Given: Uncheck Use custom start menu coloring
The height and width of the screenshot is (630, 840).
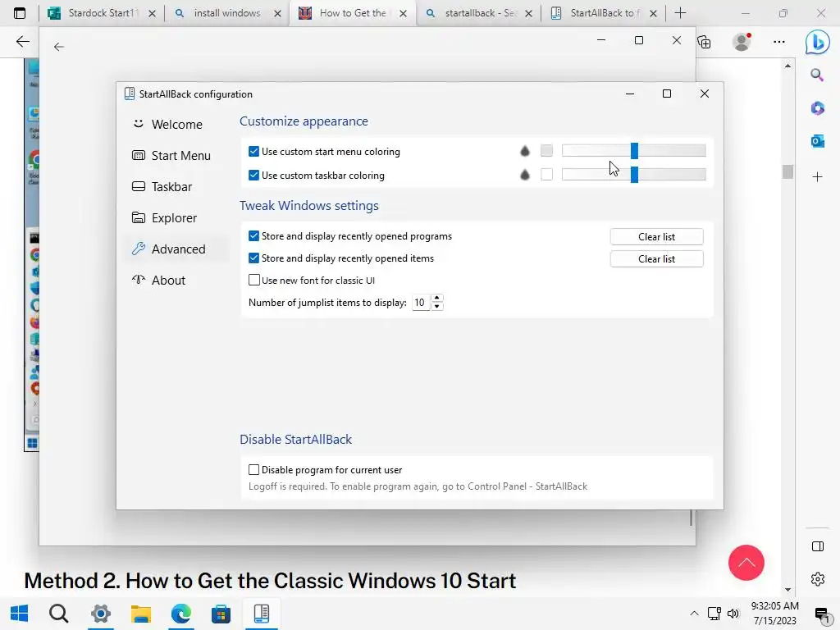Looking at the screenshot, I should (x=254, y=152).
